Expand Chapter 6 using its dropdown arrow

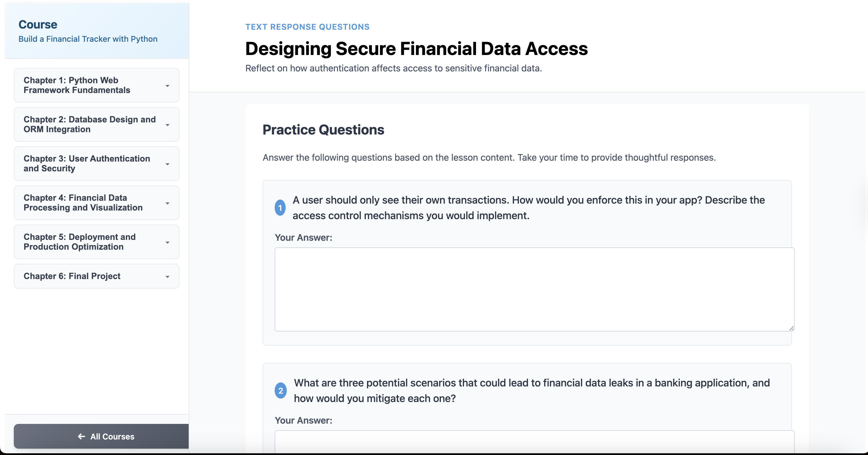click(x=167, y=276)
